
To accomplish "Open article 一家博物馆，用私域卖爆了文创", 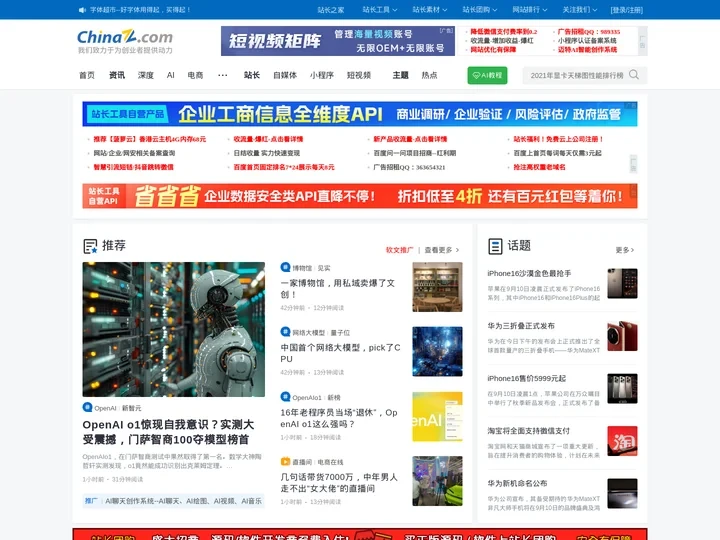I will 338,288.
